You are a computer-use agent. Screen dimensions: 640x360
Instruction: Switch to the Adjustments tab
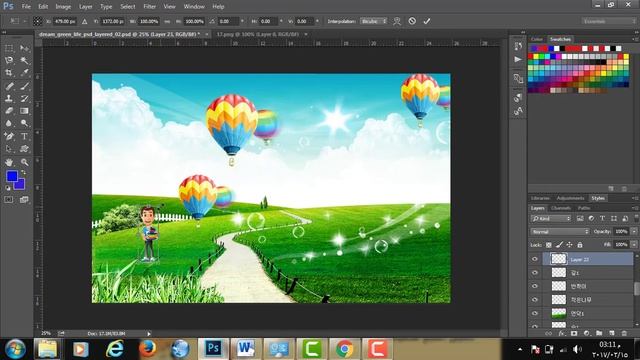pos(570,198)
